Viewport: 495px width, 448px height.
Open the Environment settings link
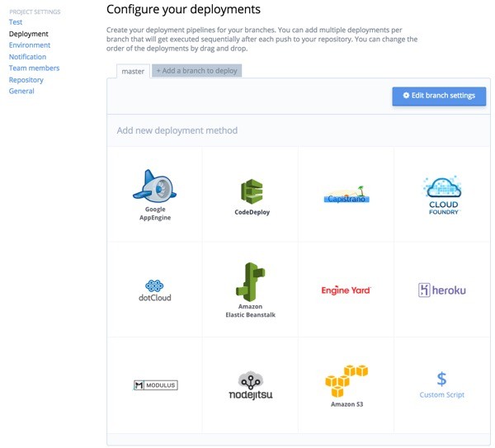tap(30, 45)
